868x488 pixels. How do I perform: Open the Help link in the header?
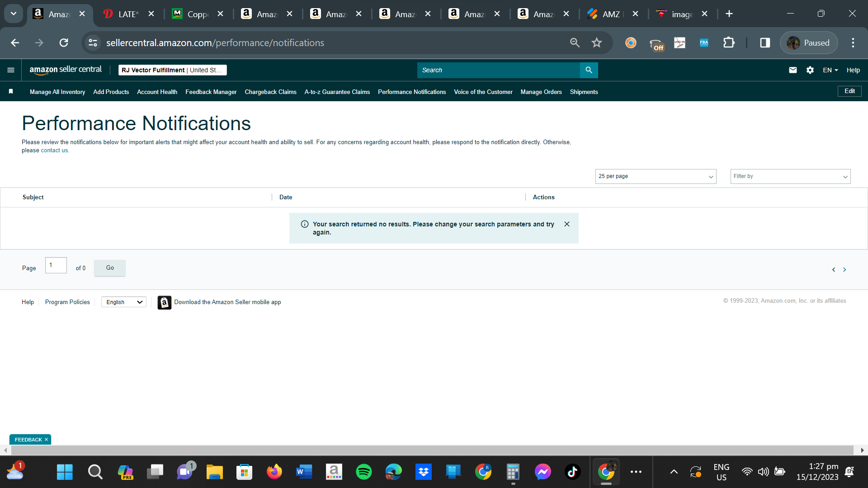tap(853, 70)
